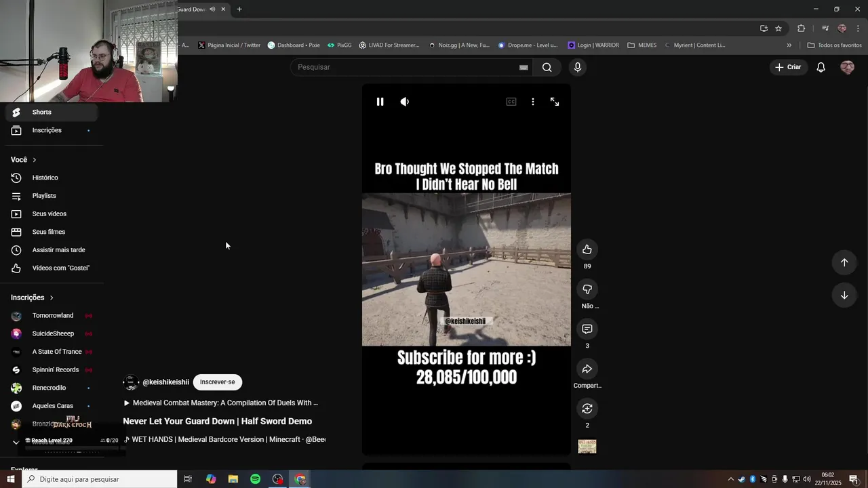Show more subscriptions with the down chevron
868x488 pixels.
click(16, 443)
